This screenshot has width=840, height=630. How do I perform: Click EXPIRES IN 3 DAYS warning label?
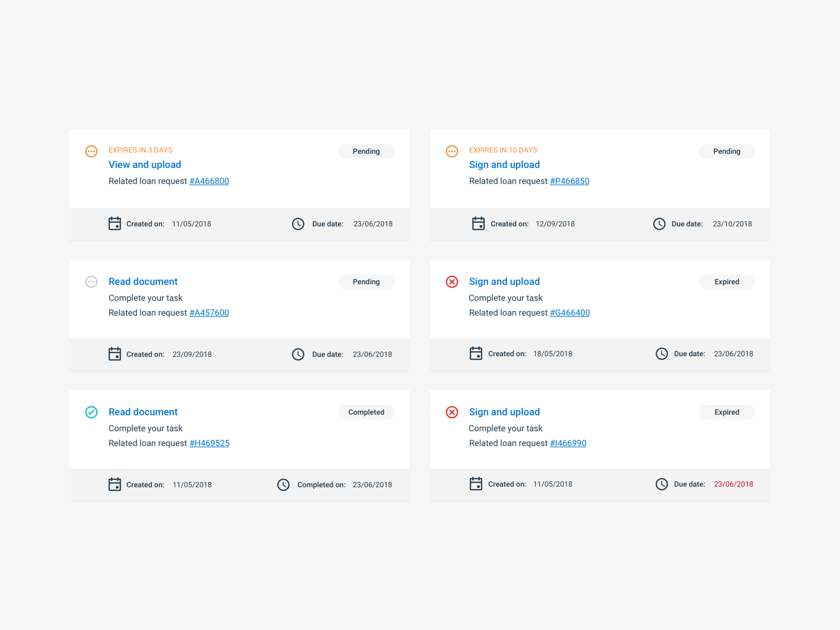click(x=140, y=150)
